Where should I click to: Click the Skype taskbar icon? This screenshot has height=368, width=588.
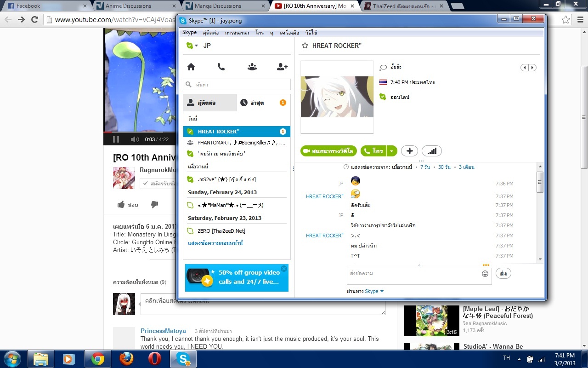[x=183, y=358]
